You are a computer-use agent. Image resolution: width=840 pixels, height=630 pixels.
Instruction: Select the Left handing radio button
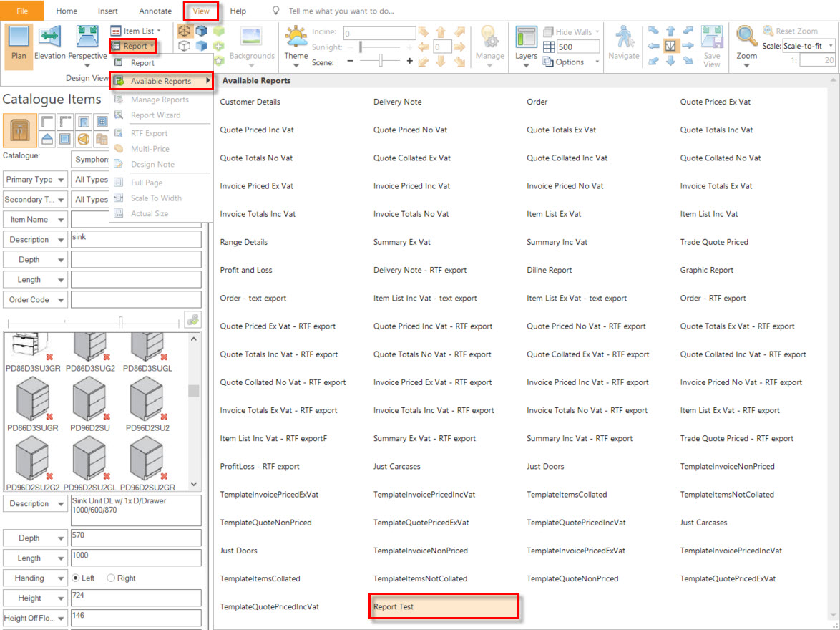click(76, 578)
